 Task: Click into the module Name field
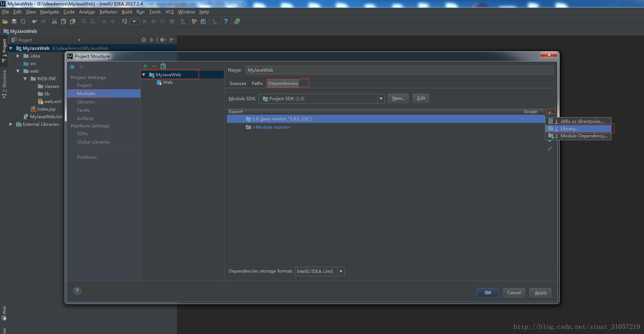pyautogui.click(x=399, y=70)
